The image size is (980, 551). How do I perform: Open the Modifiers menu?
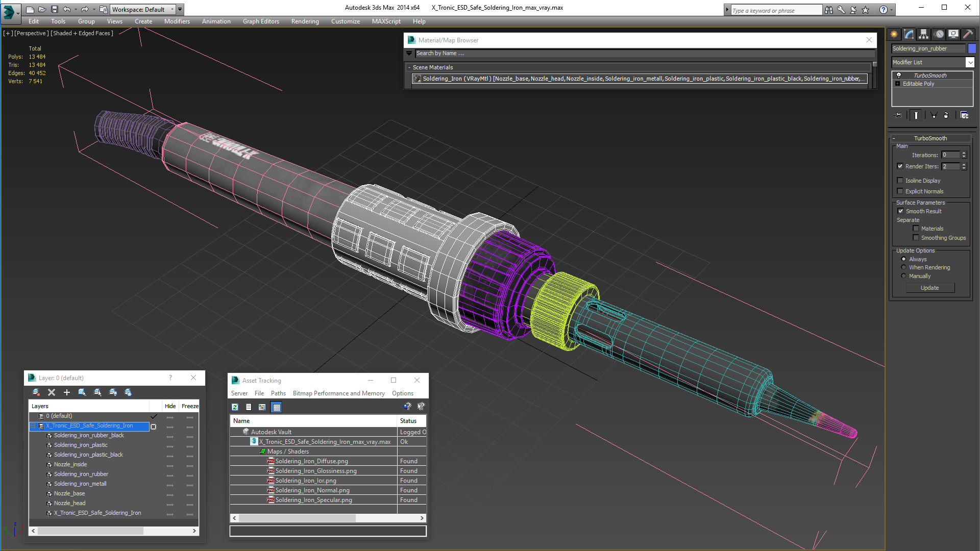(x=177, y=21)
